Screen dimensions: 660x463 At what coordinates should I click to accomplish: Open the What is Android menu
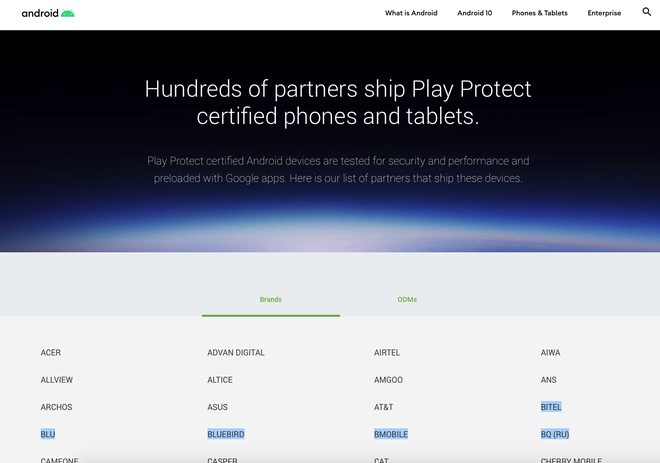pyautogui.click(x=411, y=13)
